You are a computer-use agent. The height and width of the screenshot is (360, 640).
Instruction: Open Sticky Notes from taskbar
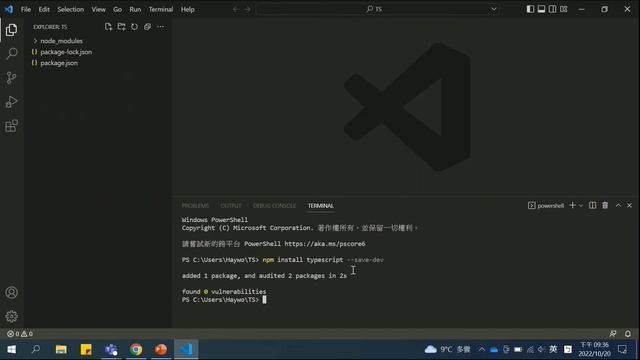[x=86, y=349]
